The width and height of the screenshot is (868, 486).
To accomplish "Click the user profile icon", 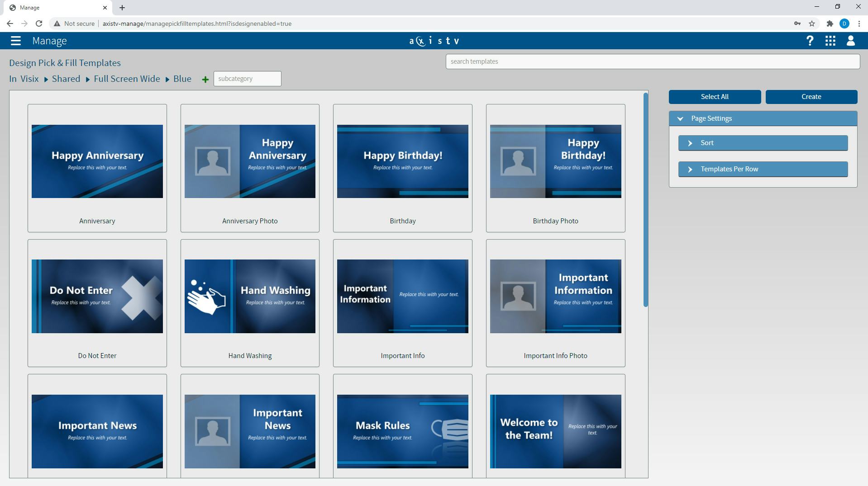I will pos(850,41).
